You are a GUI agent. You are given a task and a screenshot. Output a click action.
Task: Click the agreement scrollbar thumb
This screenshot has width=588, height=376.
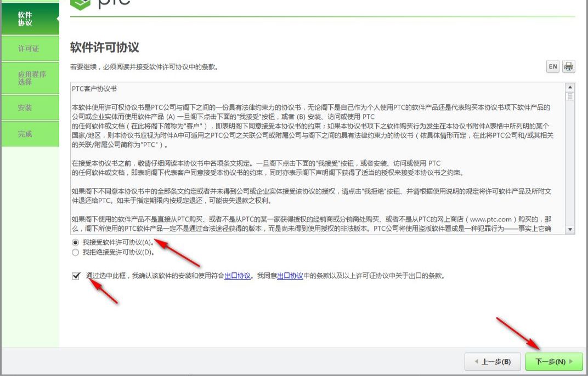570,96
